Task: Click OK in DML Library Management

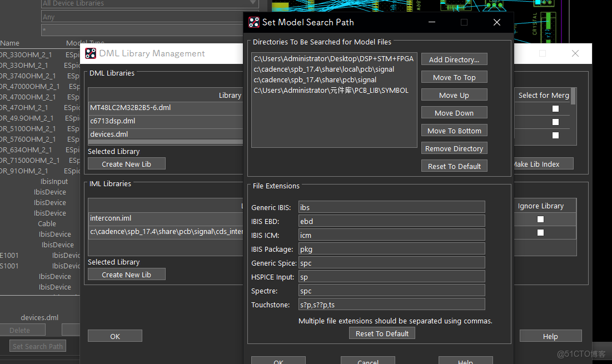Action: (115, 336)
